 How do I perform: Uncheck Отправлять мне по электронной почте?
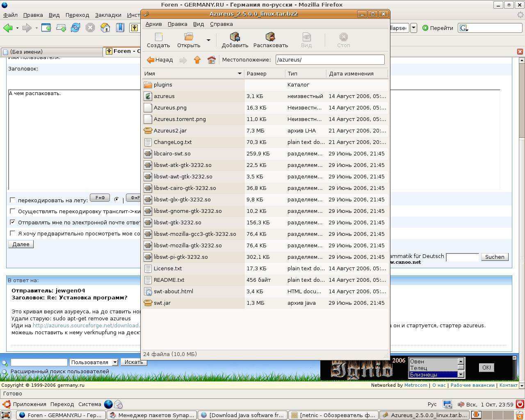click(x=13, y=222)
